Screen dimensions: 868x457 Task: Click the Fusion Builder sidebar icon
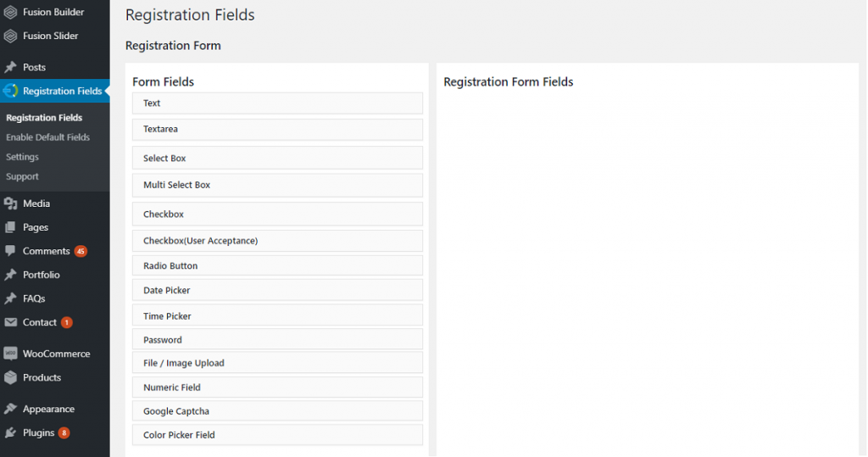pyautogui.click(x=10, y=12)
